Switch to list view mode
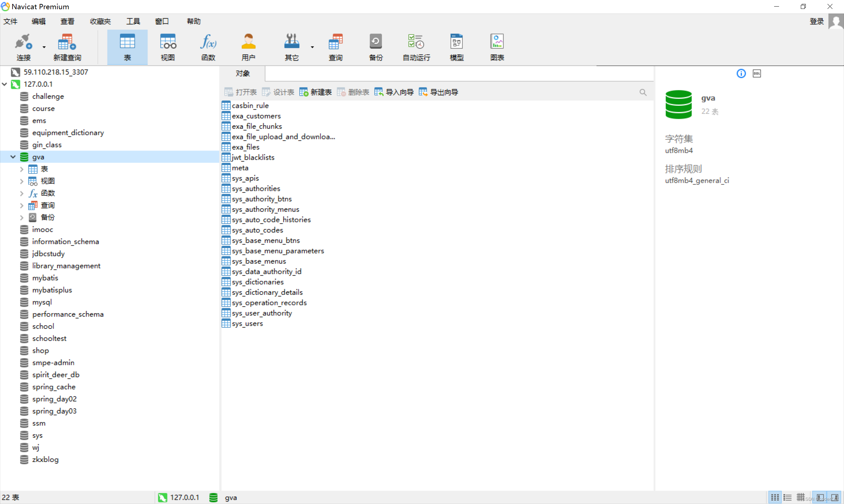The height and width of the screenshot is (504, 844). (x=787, y=497)
